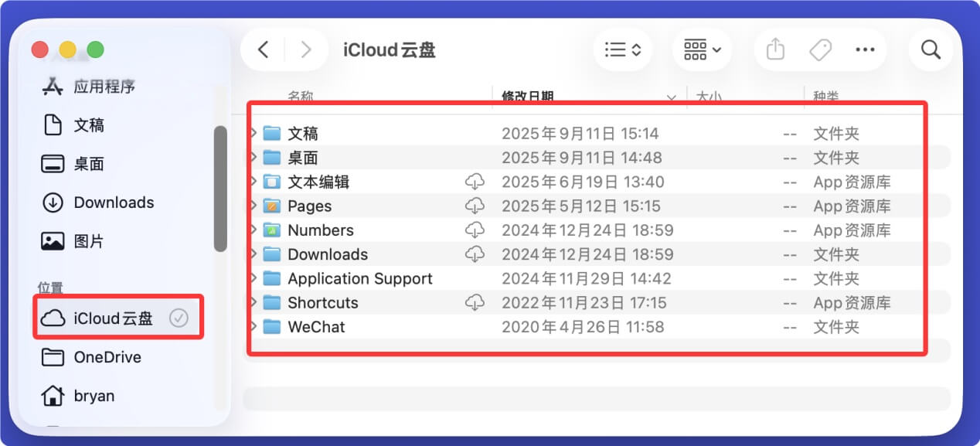Expand the WeChat folder
The height and width of the screenshot is (446, 980).
pos(254,326)
